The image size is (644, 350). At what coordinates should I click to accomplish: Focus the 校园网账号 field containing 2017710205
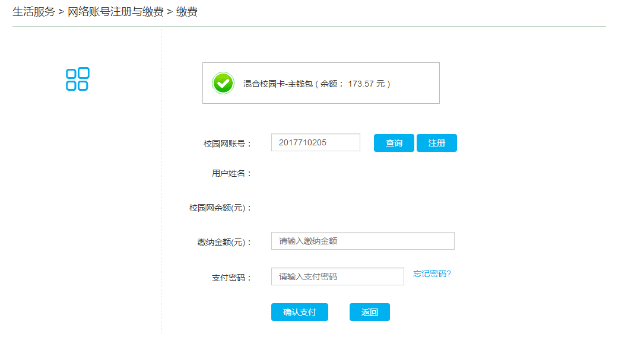point(315,142)
